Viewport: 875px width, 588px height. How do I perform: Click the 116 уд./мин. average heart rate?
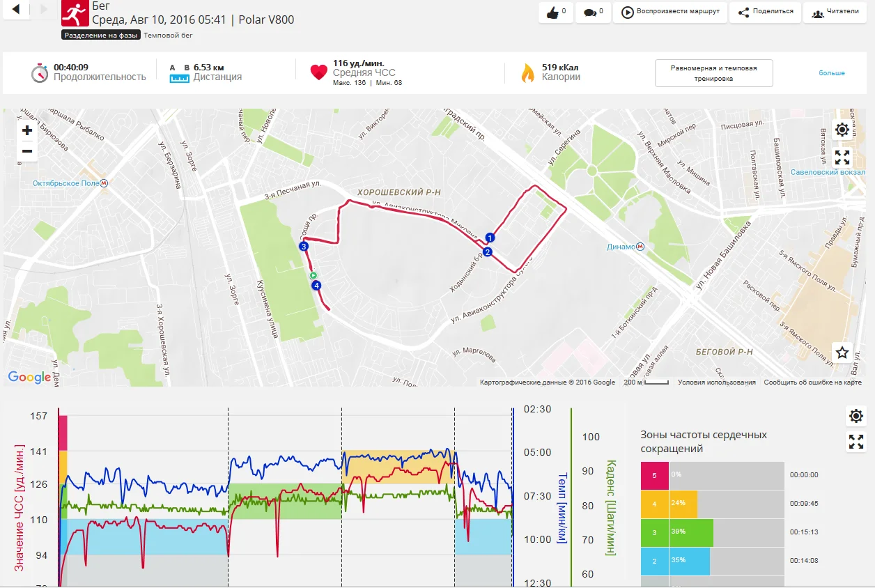click(x=359, y=63)
